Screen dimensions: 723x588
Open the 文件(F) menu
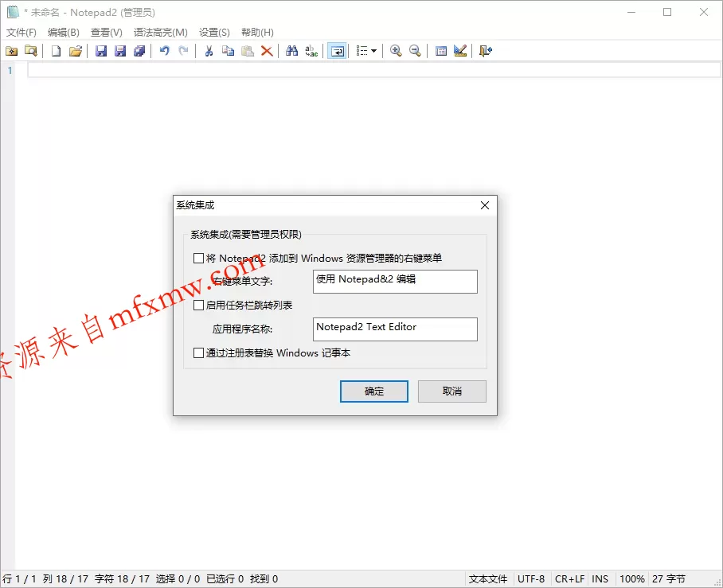21,33
